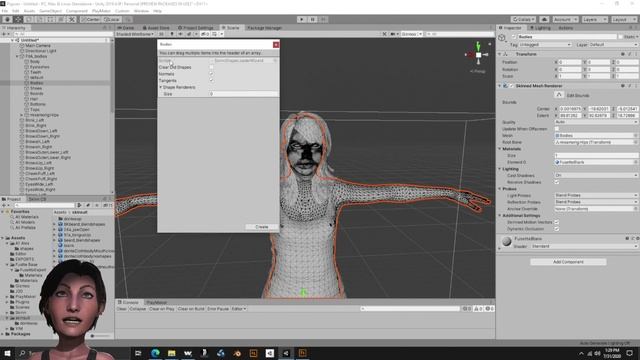Toggle Center pivot mode button

(x=91, y=19)
